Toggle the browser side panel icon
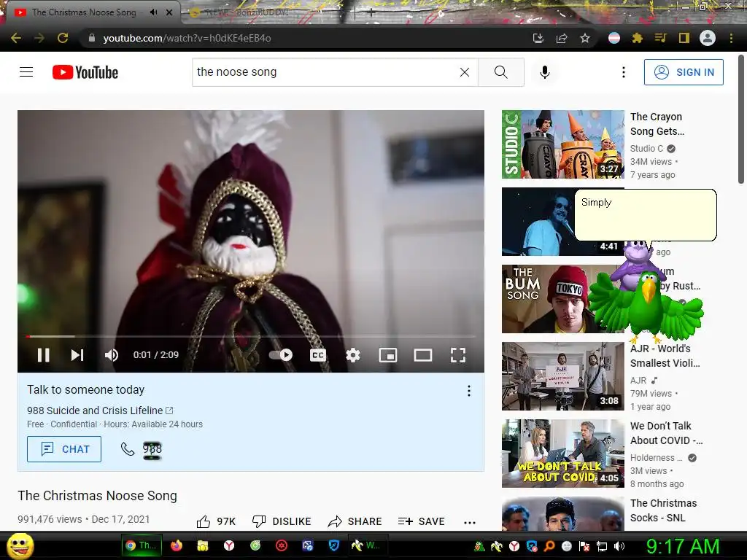Image resolution: width=747 pixels, height=560 pixels. [684, 38]
